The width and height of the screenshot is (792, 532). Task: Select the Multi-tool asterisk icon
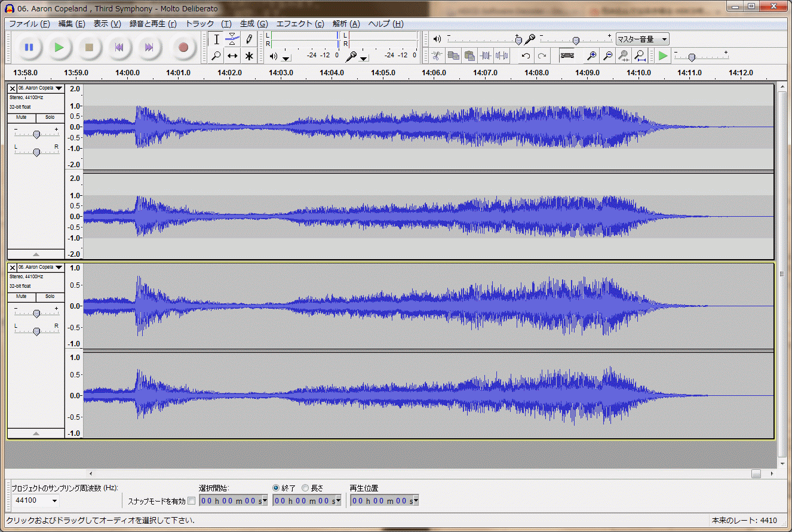(248, 56)
